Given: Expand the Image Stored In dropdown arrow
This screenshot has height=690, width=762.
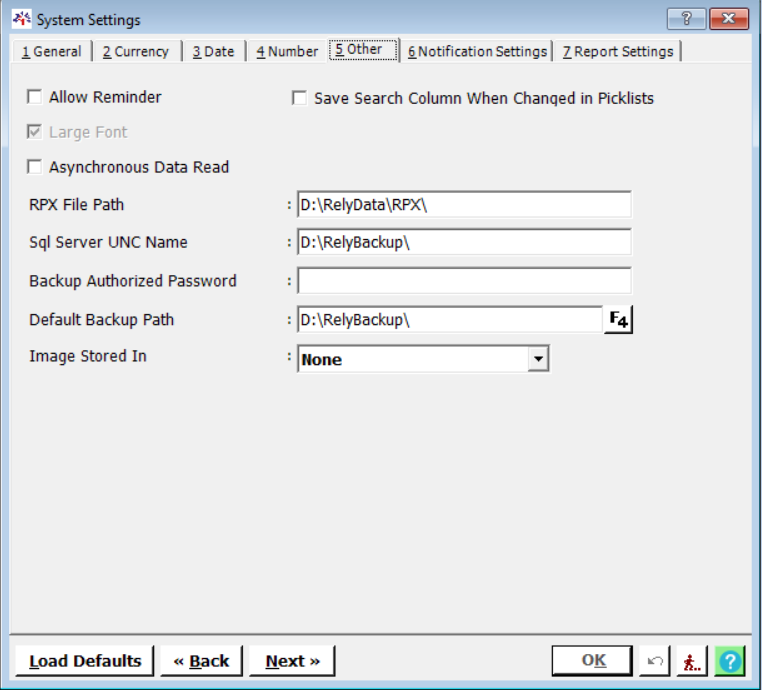Looking at the screenshot, I should pyautogui.click(x=538, y=359).
